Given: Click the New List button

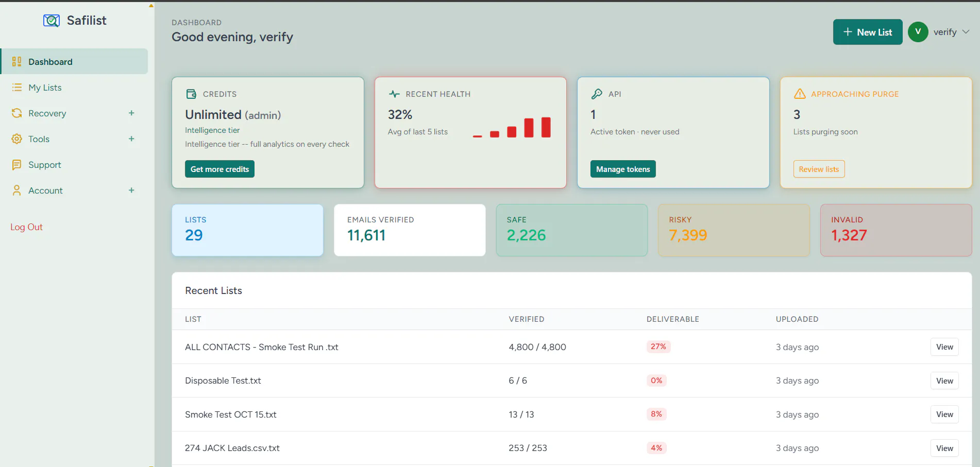Looking at the screenshot, I should [868, 32].
